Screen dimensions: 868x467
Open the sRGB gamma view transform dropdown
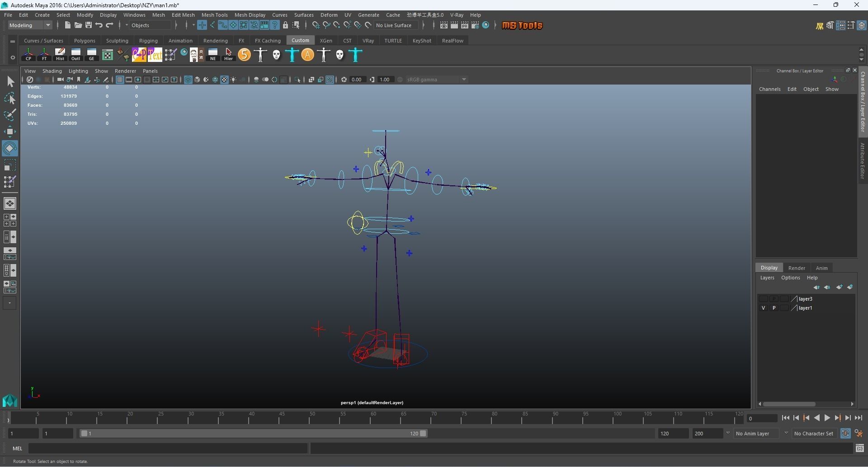coord(437,80)
